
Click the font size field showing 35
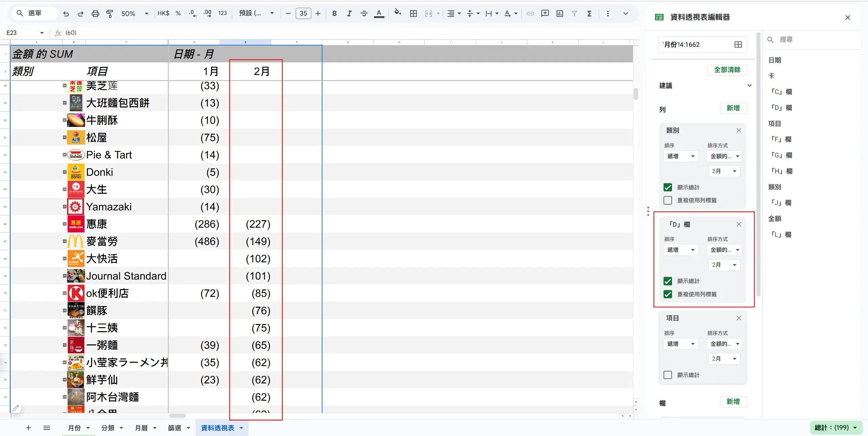pos(303,14)
